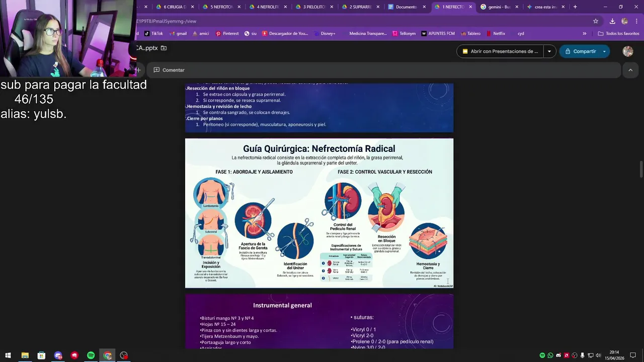Click the move-to-folder icon next to the filename

pyautogui.click(x=164, y=48)
